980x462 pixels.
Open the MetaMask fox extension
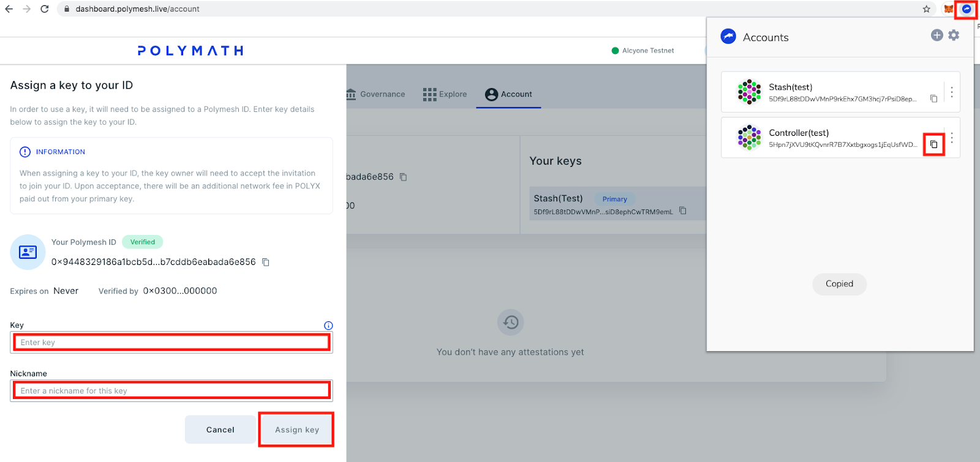pyautogui.click(x=948, y=9)
